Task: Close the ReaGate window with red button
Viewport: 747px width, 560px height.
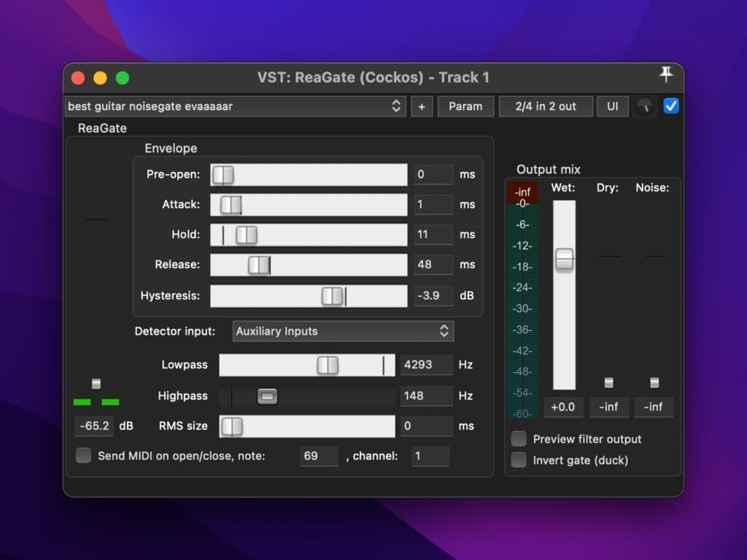Action: (x=78, y=77)
